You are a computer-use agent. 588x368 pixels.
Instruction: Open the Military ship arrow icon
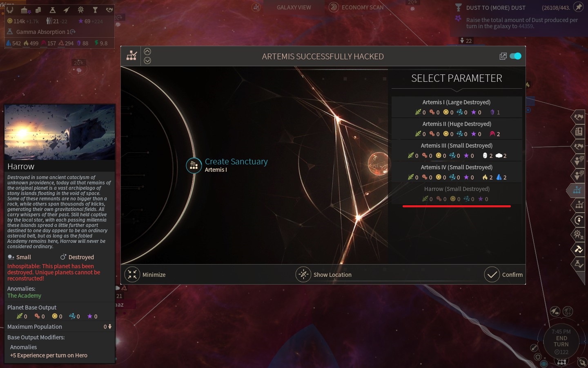[67, 10]
